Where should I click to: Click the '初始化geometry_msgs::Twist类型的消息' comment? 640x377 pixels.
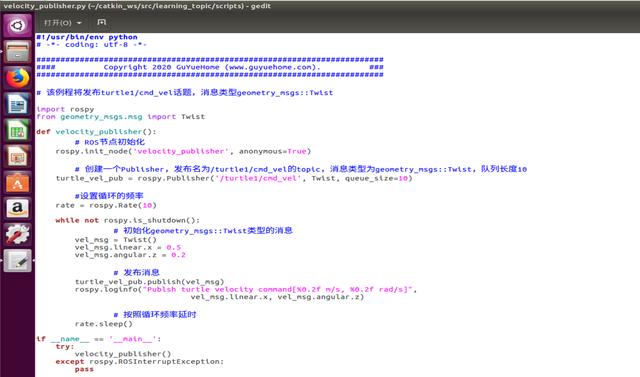(203, 231)
